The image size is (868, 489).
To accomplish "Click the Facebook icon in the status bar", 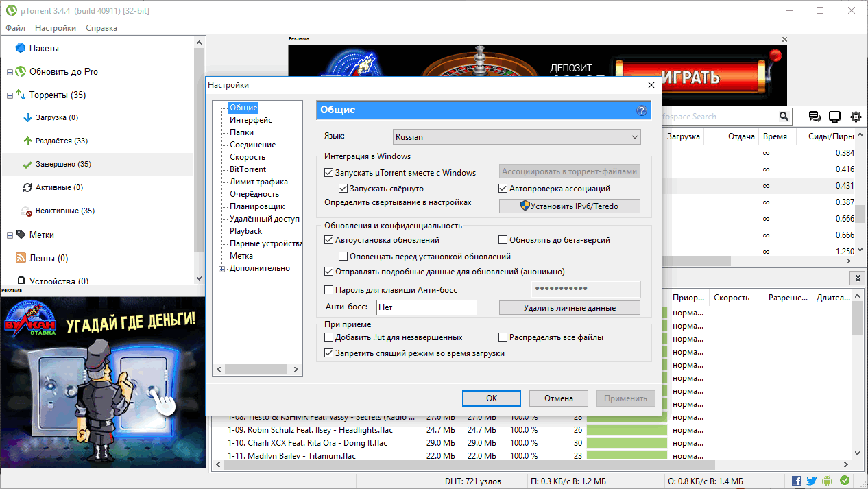I will pyautogui.click(x=797, y=481).
